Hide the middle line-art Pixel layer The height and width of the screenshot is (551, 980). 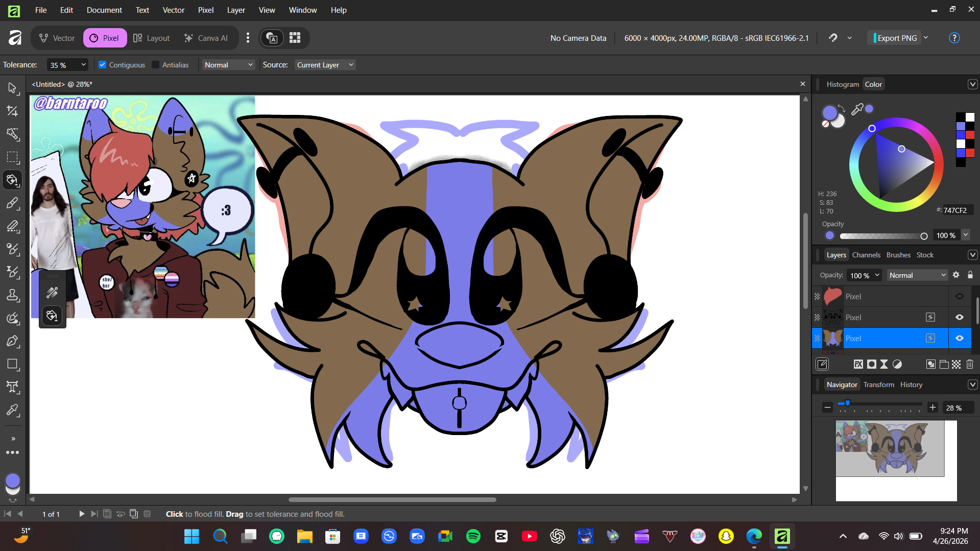(x=960, y=317)
